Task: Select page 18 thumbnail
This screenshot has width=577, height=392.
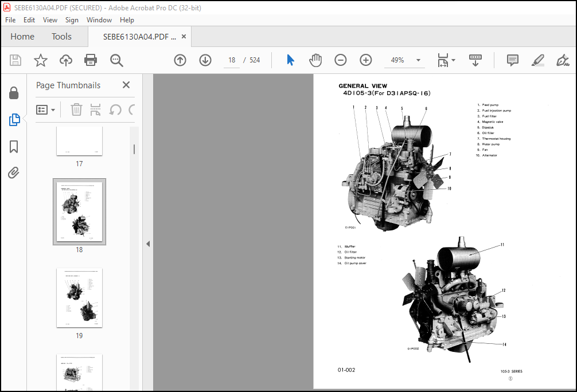Action: click(80, 212)
